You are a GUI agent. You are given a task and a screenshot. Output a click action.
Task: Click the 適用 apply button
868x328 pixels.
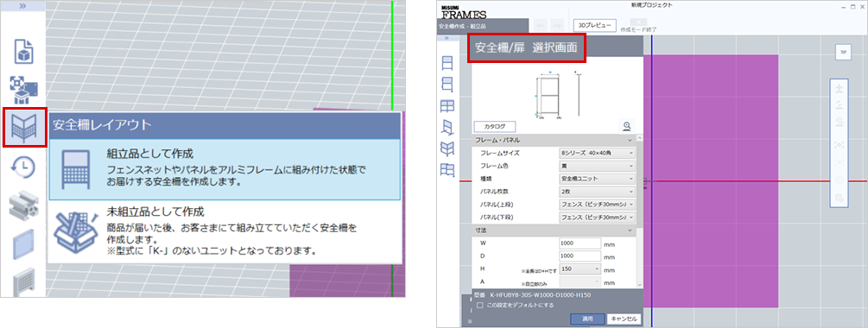pyautogui.click(x=587, y=319)
